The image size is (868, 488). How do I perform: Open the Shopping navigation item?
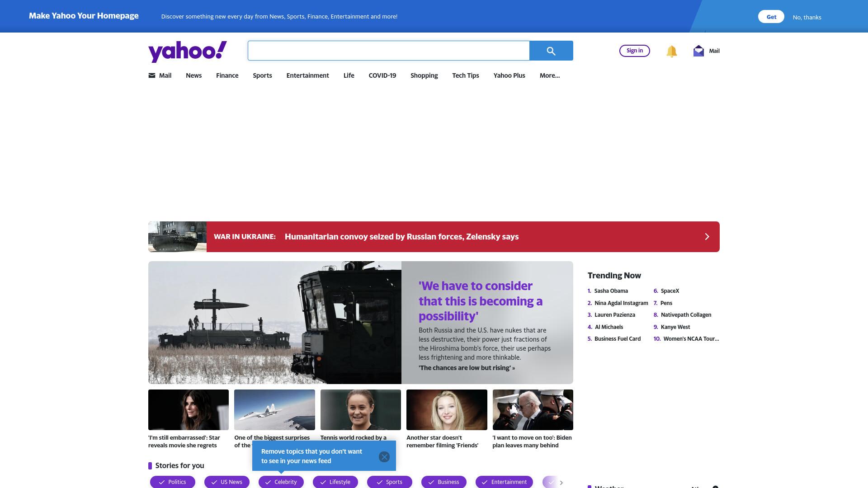(x=424, y=75)
